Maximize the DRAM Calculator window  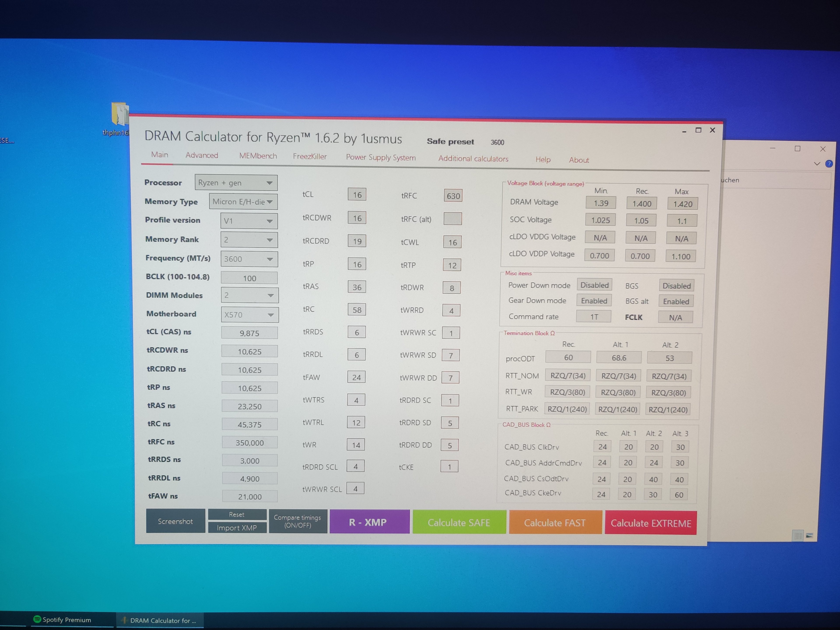698,130
